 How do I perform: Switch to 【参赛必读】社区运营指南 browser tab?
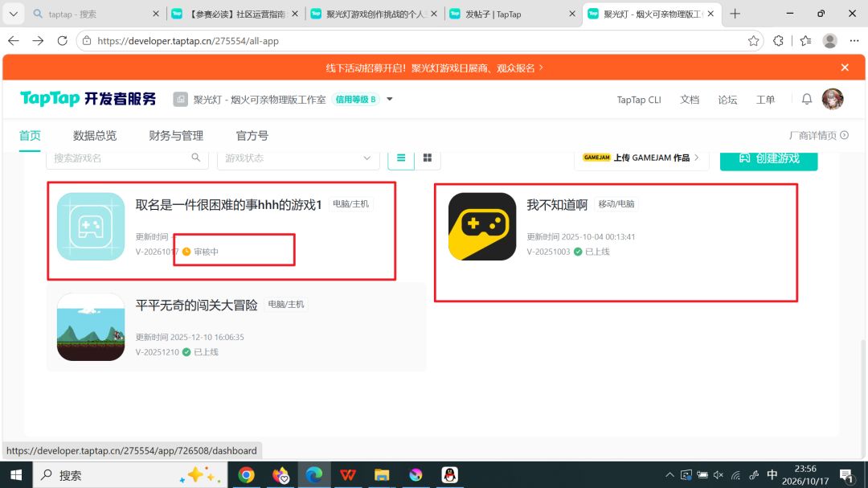235,14
